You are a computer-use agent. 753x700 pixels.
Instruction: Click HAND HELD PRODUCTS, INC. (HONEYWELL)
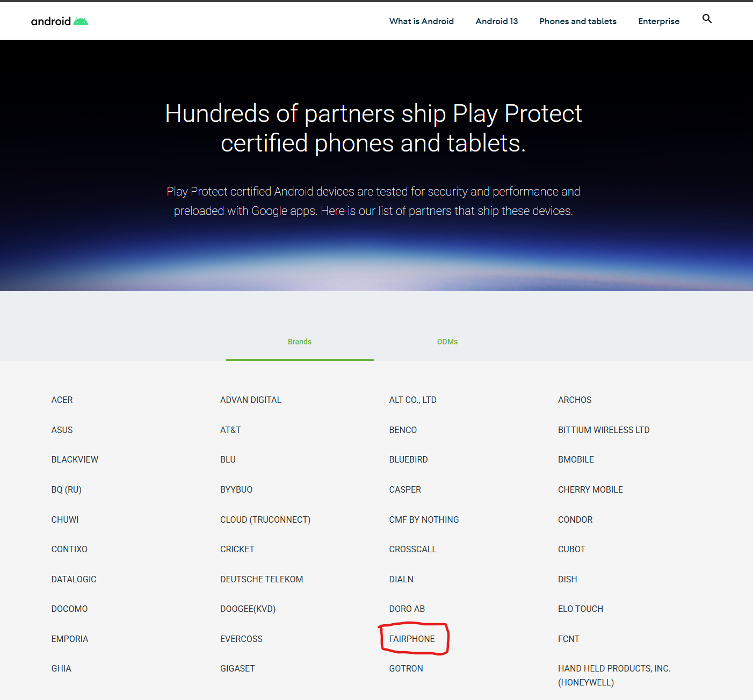tap(614, 675)
